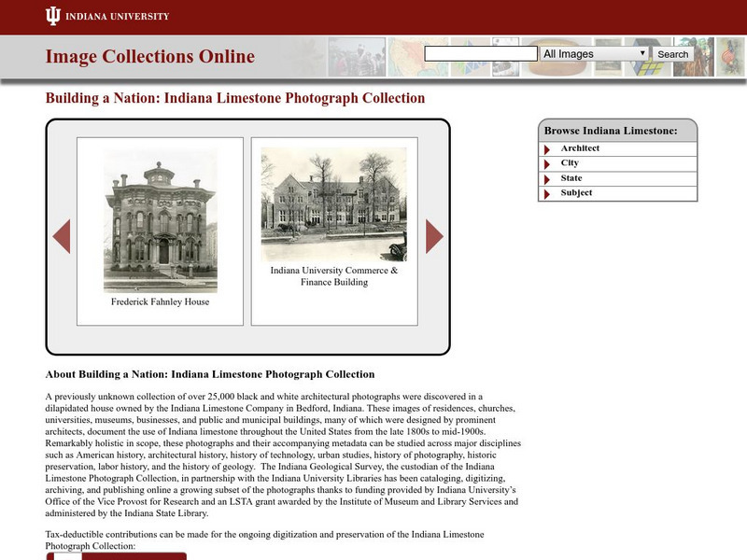The image size is (747, 560).
Task: Open the Commerce & Finance Building photograph
Action: (x=333, y=203)
